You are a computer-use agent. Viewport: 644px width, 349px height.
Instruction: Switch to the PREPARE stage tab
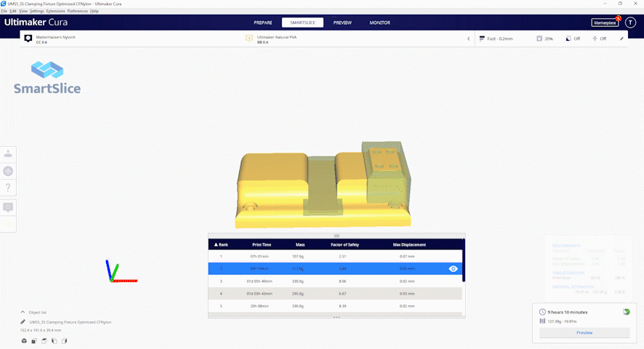pyautogui.click(x=263, y=23)
